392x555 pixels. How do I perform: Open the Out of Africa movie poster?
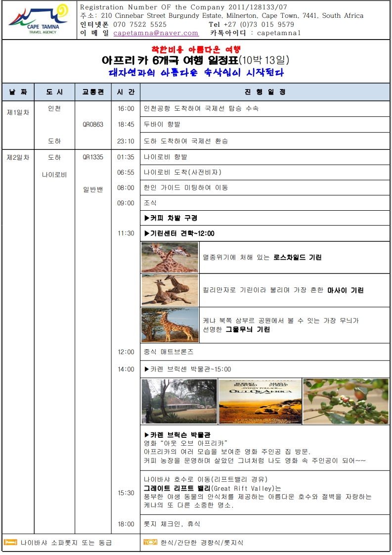coord(260,402)
